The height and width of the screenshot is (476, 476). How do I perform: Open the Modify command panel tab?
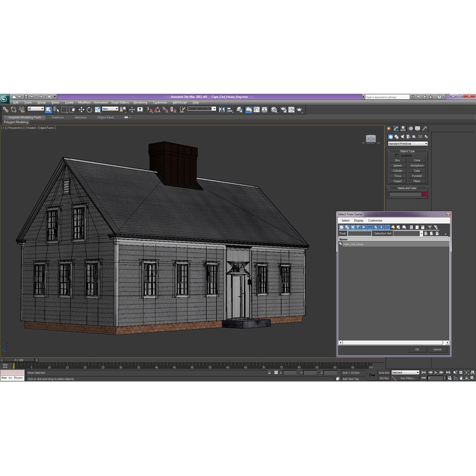(x=396, y=128)
